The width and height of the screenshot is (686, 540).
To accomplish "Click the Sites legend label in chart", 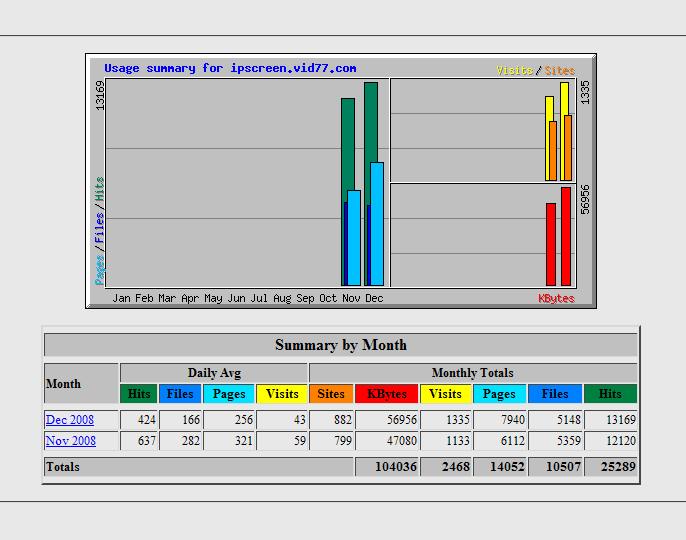I will point(560,70).
